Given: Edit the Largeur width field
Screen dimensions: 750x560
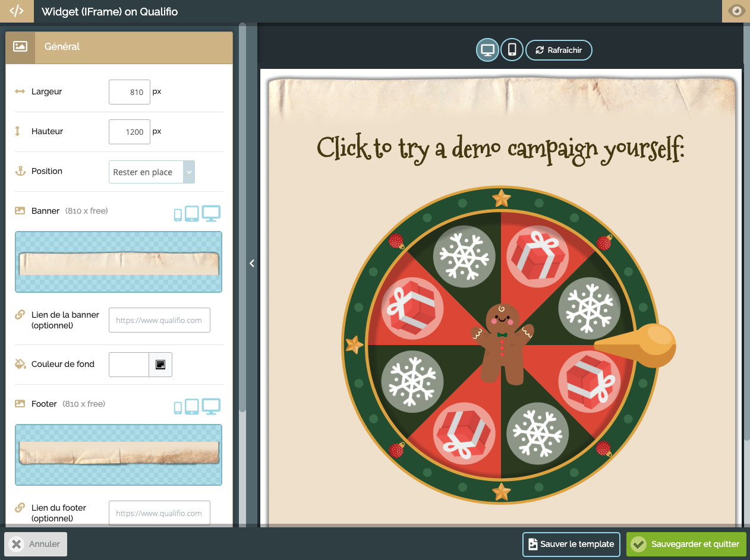Looking at the screenshot, I should coord(130,92).
